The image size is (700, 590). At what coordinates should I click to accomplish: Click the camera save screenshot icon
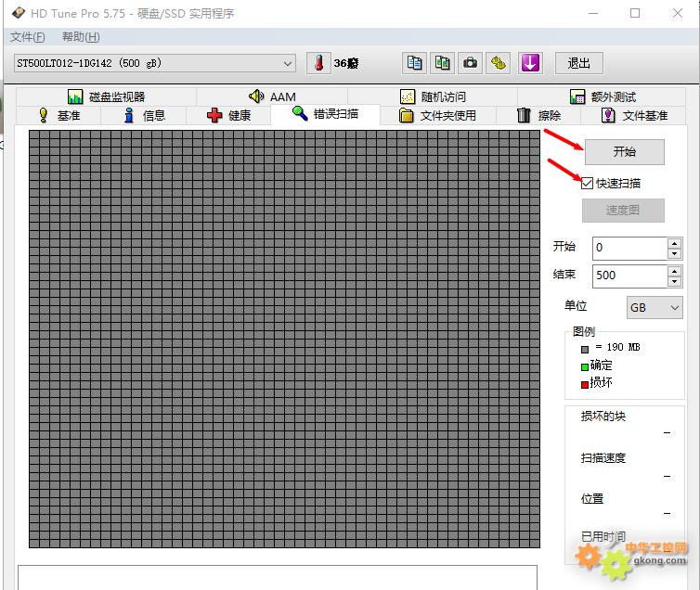click(470, 63)
